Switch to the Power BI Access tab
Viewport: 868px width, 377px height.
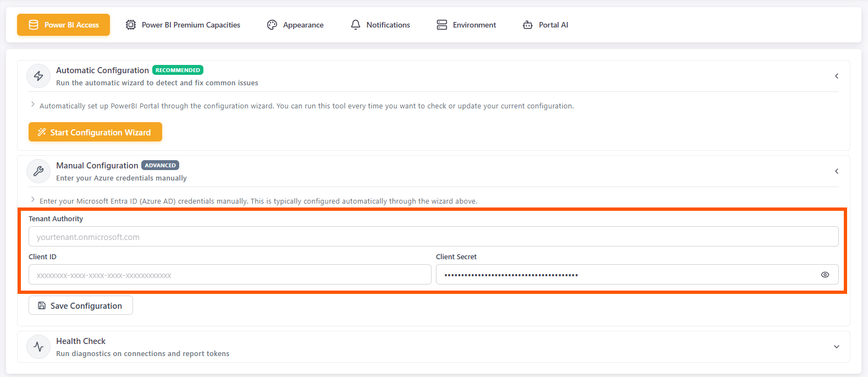(64, 25)
